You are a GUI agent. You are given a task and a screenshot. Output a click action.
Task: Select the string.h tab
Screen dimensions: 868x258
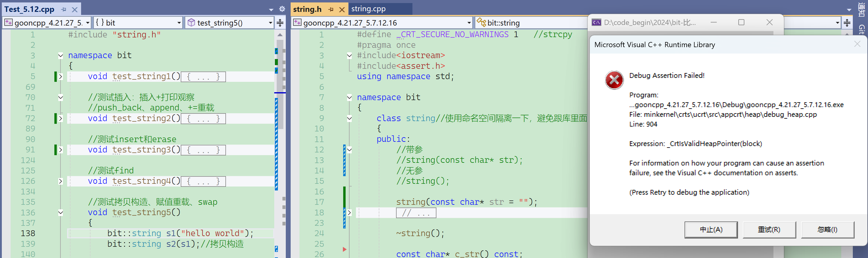pyautogui.click(x=307, y=9)
